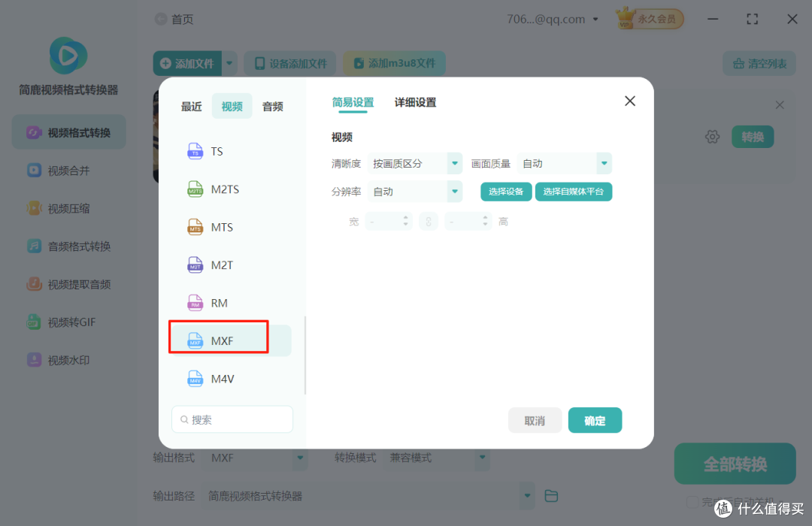This screenshot has height=526, width=812.
Task: Click the 添加m3u8文件 button
Action: (x=394, y=64)
